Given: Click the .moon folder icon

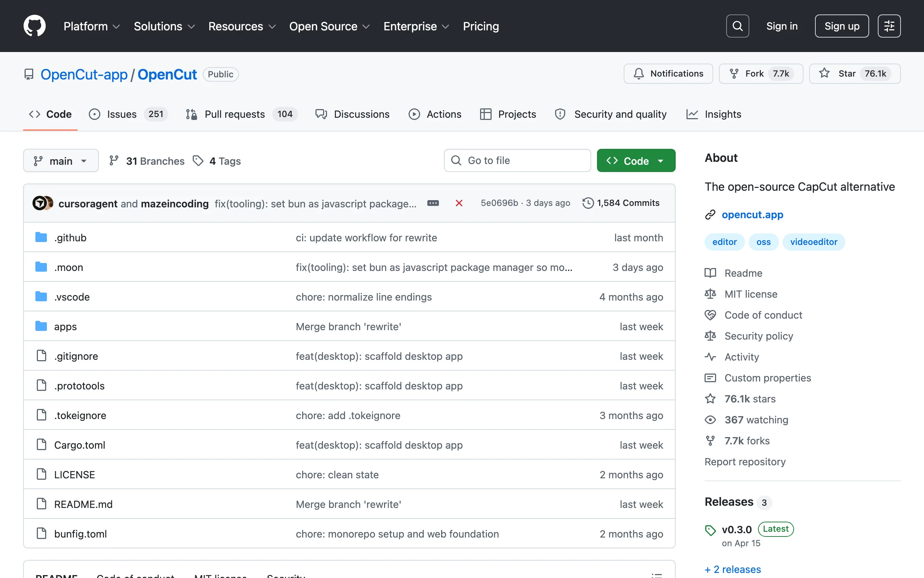Looking at the screenshot, I should (x=41, y=267).
